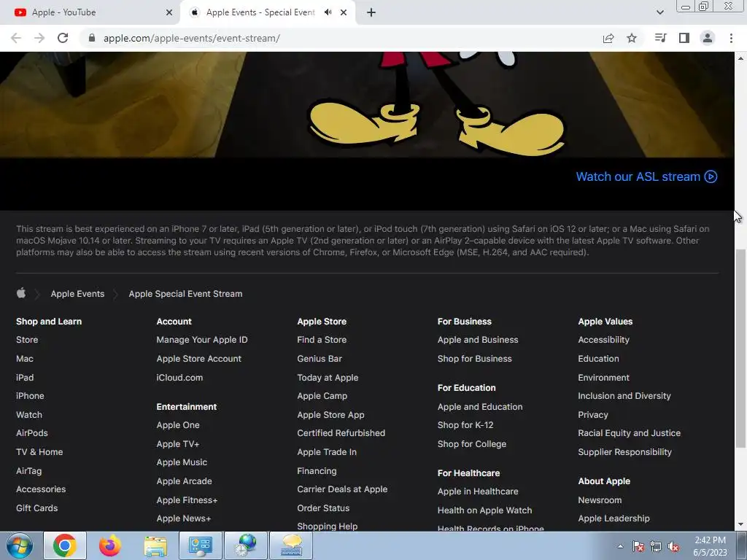
Task: Expand the tab search chevron
Action: (659, 12)
